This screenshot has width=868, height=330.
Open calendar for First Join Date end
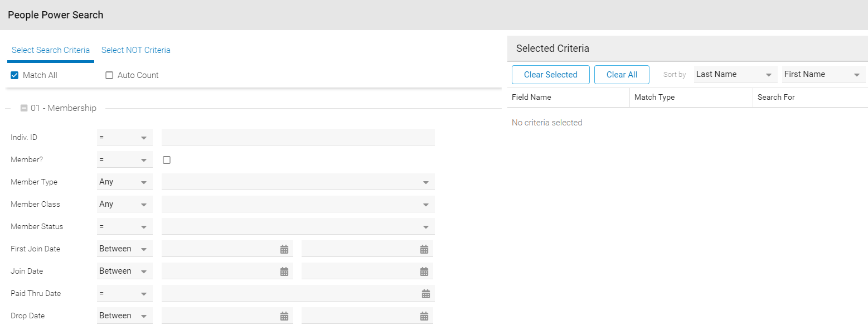pos(424,249)
